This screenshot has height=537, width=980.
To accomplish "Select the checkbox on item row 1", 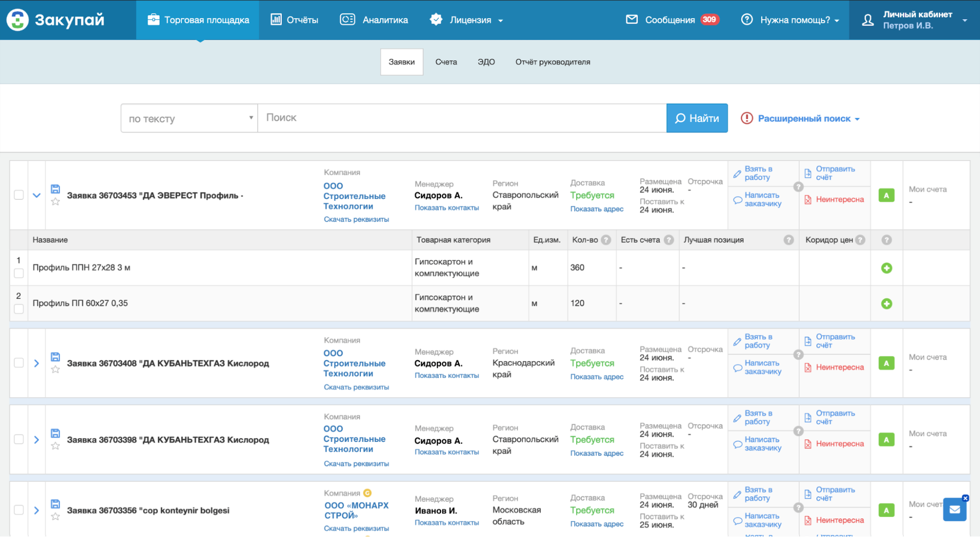I will (x=19, y=273).
